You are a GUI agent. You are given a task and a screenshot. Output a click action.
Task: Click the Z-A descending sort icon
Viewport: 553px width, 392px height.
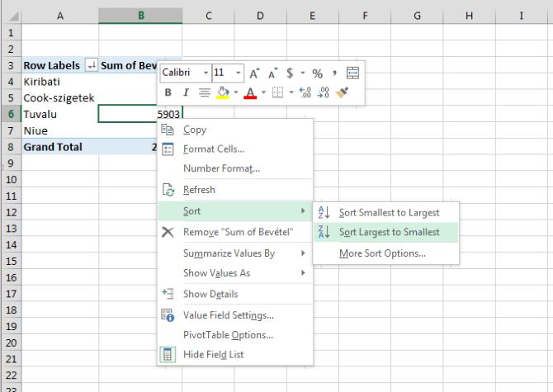[324, 232]
